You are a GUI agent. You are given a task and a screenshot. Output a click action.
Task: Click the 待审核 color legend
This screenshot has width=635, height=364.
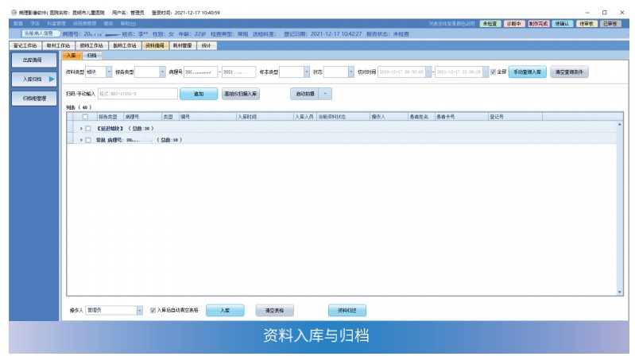tap(587, 24)
